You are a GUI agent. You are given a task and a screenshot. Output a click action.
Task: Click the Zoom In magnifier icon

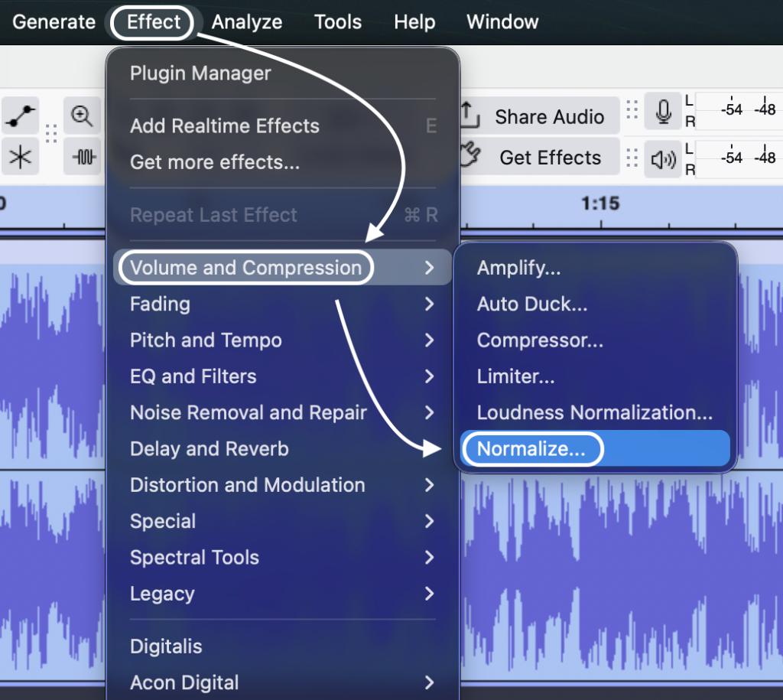pyautogui.click(x=82, y=117)
